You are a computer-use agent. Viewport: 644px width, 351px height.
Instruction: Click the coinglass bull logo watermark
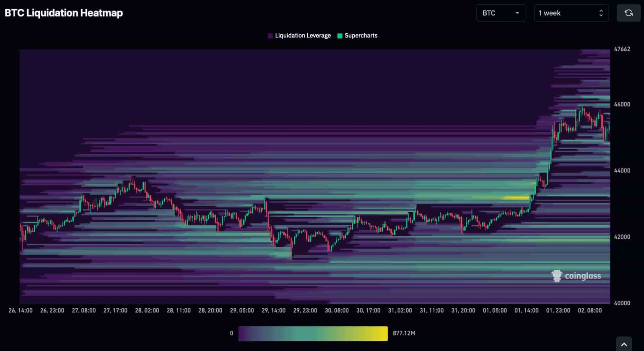coord(556,276)
